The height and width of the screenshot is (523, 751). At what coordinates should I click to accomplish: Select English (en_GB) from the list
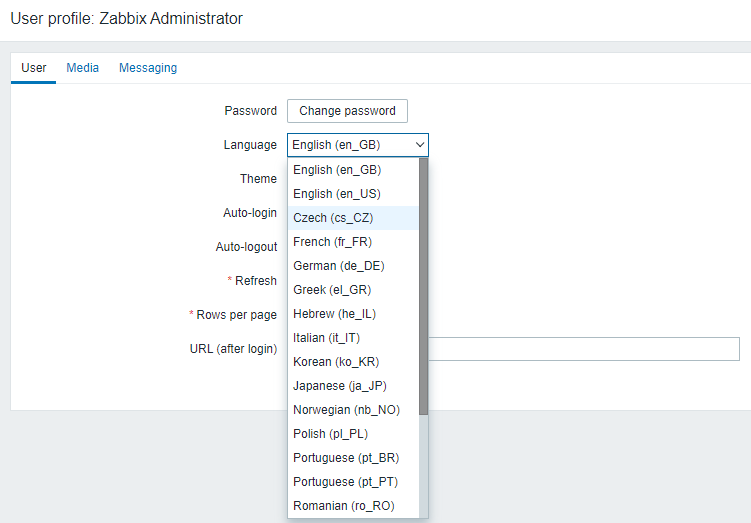pos(337,170)
